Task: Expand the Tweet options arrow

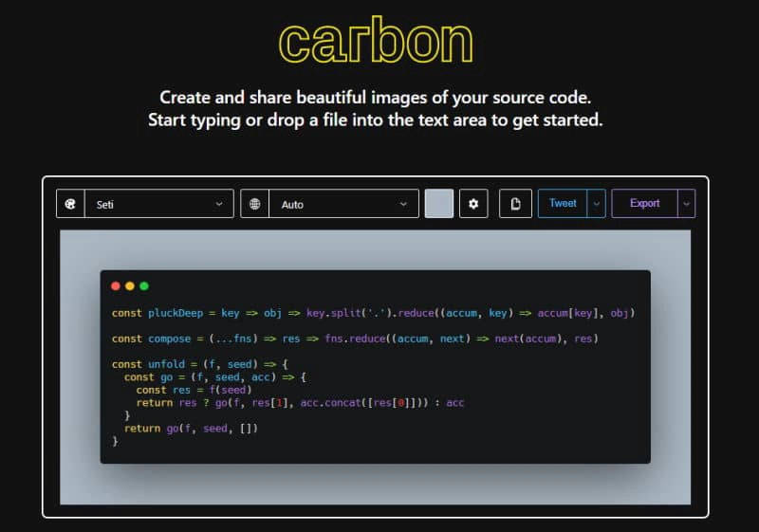Action: click(x=597, y=204)
